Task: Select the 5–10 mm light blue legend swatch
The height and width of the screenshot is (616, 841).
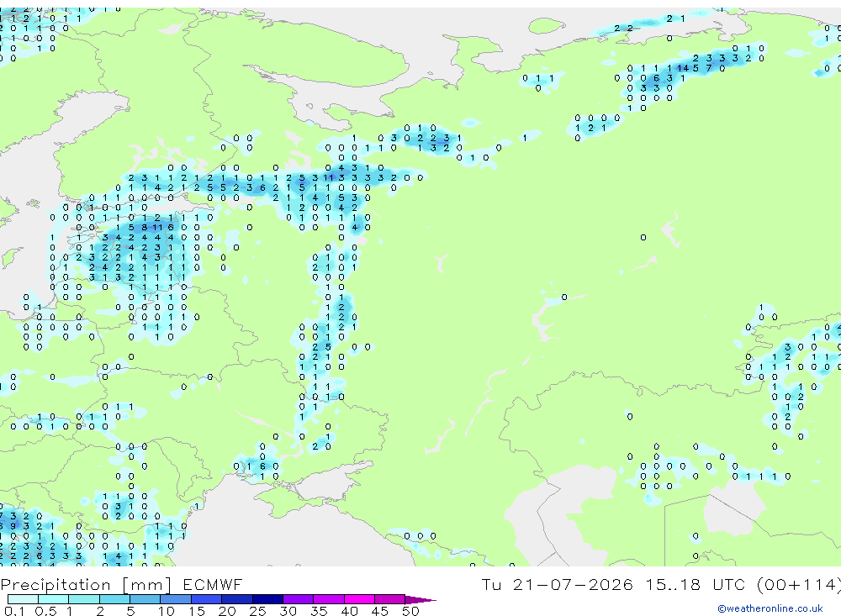Action: (x=145, y=599)
